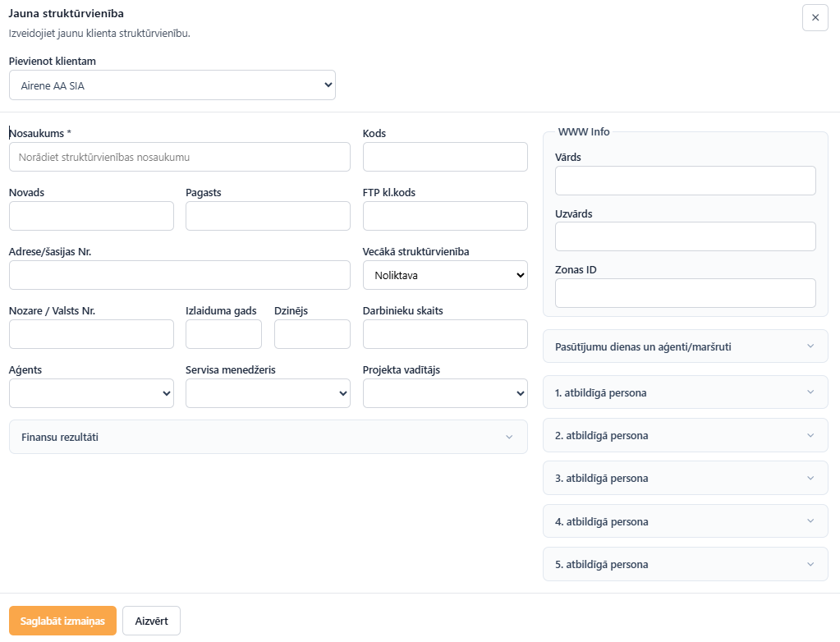Click the Adrese/šasijas Nr. field
Image resolution: width=840 pixels, height=642 pixels.
click(x=180, y=275)
